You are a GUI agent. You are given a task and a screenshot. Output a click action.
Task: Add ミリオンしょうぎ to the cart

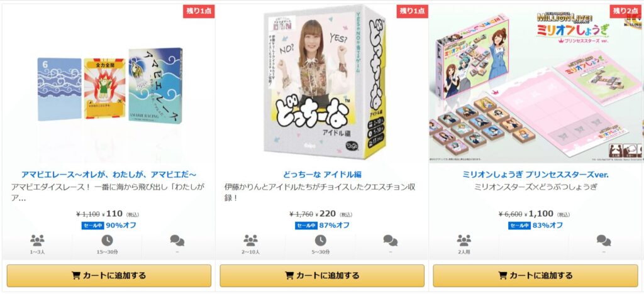(x=535, y=276)
